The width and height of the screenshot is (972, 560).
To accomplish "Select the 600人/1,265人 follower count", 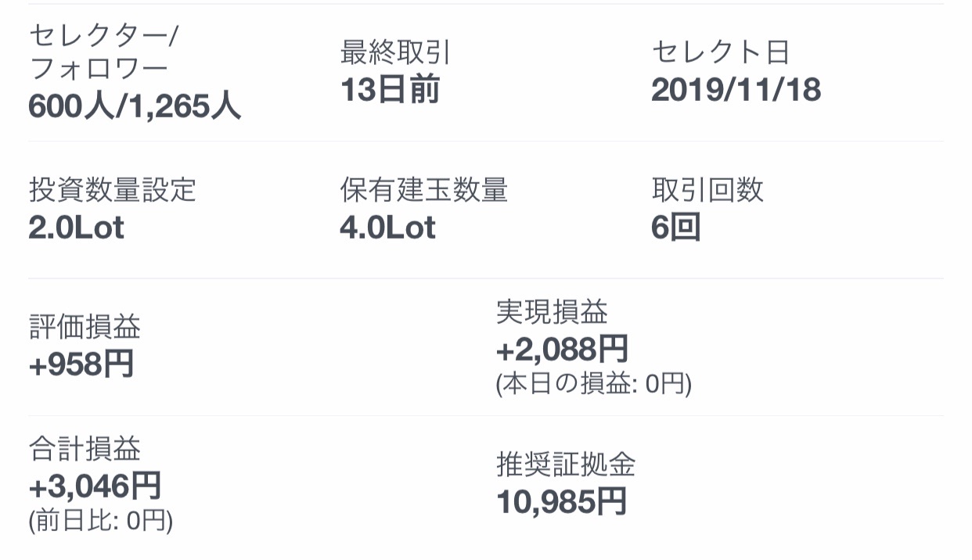I will (134, 106).
